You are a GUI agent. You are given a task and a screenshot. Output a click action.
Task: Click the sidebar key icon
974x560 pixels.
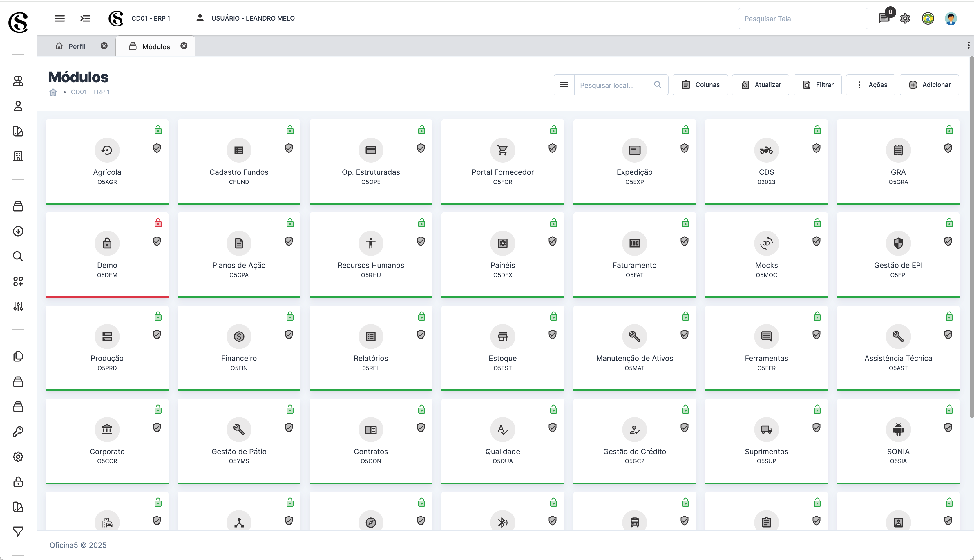pos(18,432)
